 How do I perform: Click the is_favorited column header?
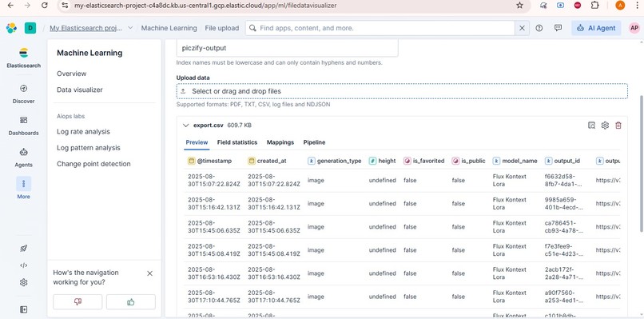(x=423, y=161)
